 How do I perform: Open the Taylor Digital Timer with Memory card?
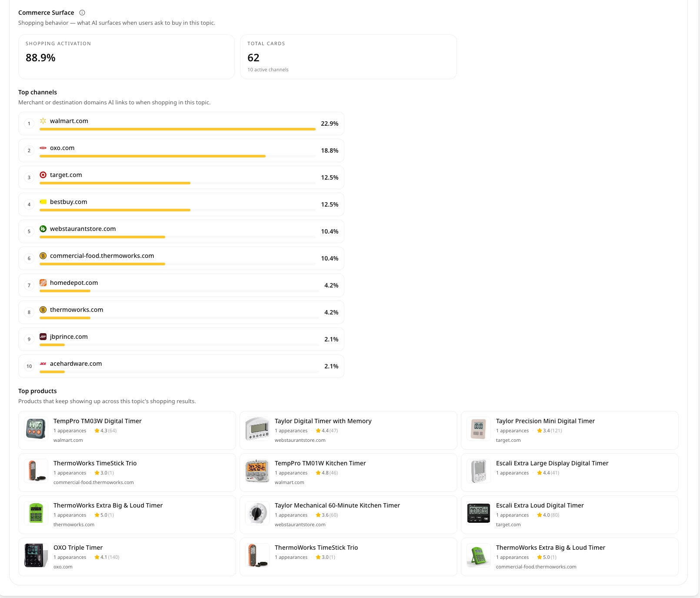348,430
